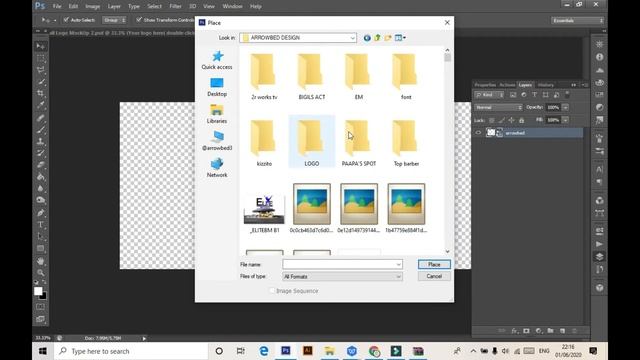
Task: Select the Hand tool
Action: coord(40,261)
